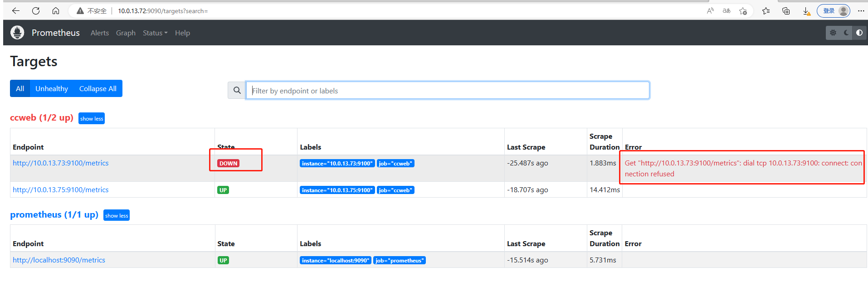The width and height of the screenshot is (868, 301).
Task: Click the -15.514s ago last scrape value
Action: pyautogui.click(x=527, y=260)
